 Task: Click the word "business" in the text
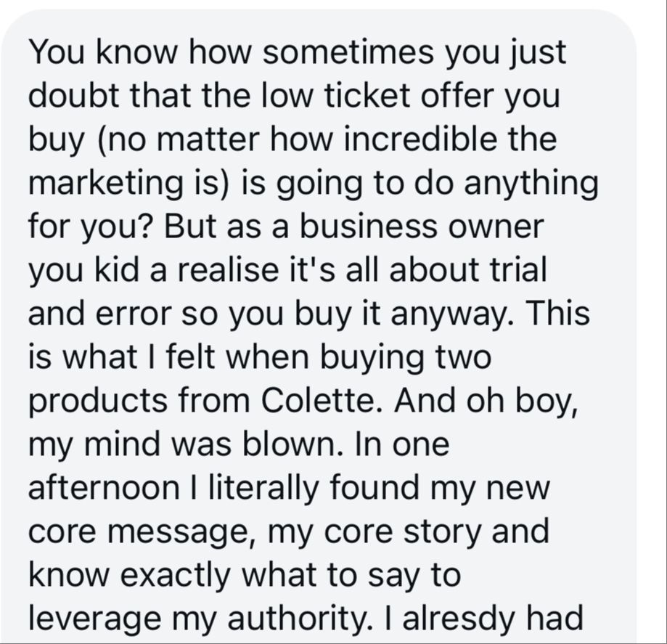pyautogui.click(x=369, y=226)
